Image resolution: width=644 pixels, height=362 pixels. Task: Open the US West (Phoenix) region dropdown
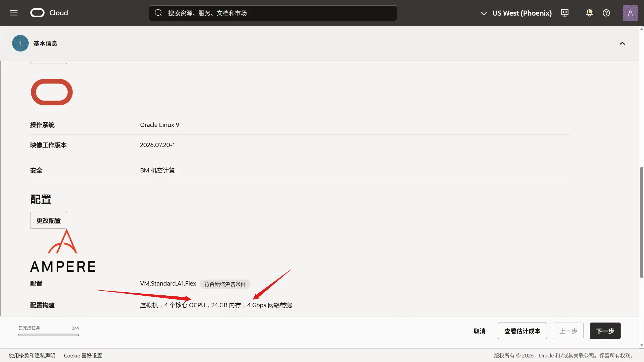click(516, 13)
